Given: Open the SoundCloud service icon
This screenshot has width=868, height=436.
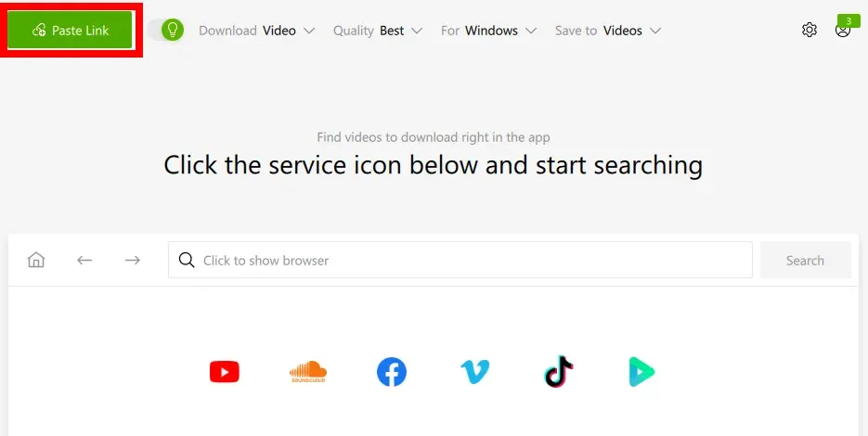Looking at the screenshot, I should pos(308,372).
